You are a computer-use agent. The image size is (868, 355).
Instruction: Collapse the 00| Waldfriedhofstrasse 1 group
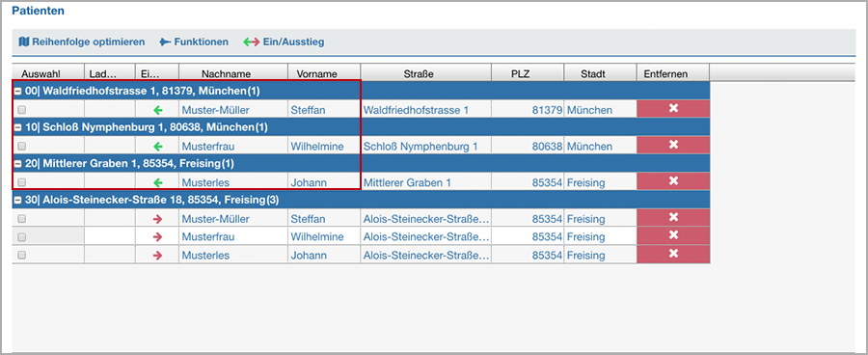tap(18, 91)
